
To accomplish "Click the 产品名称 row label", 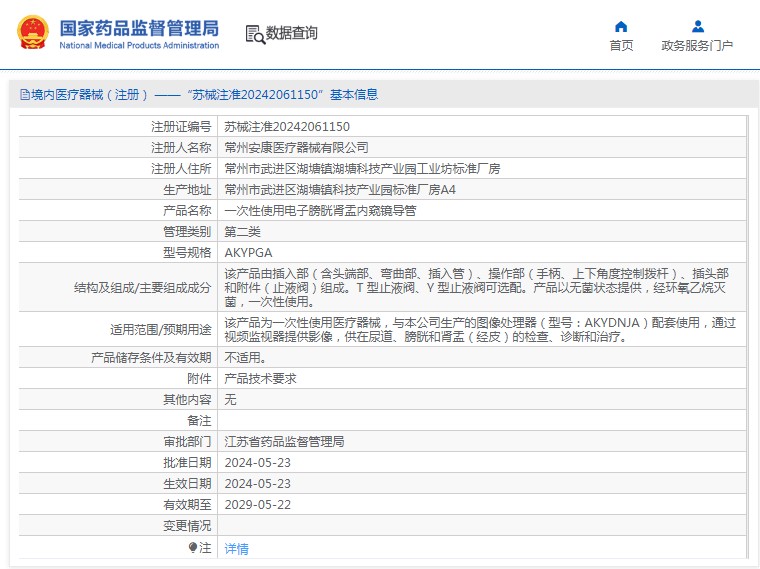I will click(187, 211).
